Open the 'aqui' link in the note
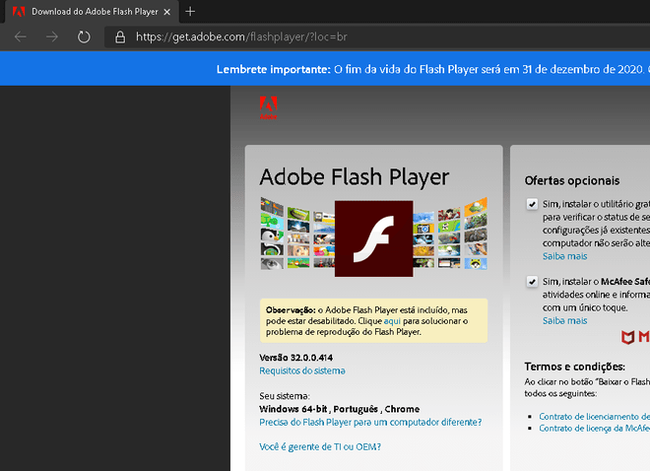The image size is (650, 471). (x=392, y=321)
